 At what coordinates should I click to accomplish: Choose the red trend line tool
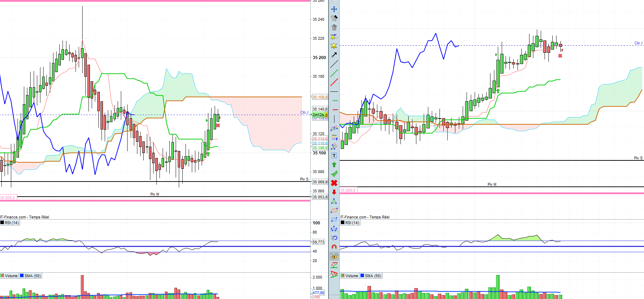click(x=334, y=82)
